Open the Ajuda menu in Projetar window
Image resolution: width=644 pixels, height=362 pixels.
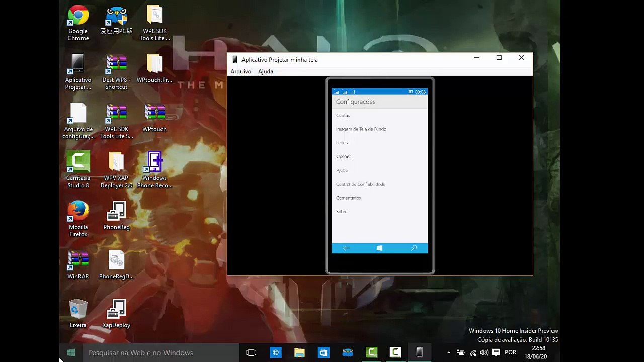pos(266,71)
